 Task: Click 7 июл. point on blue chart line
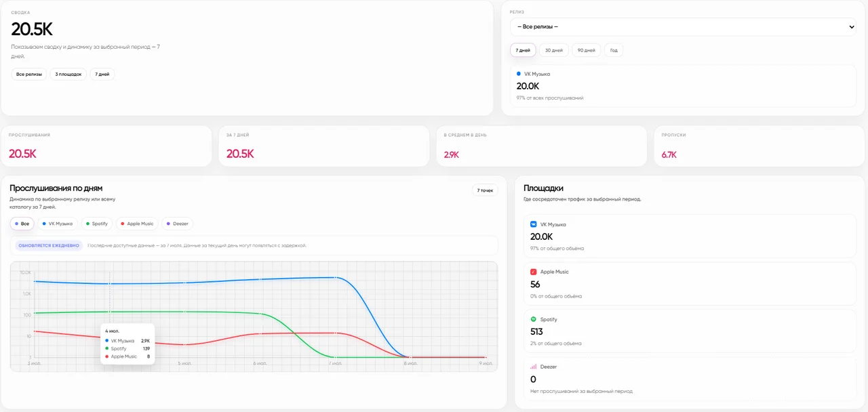(335, 277)
